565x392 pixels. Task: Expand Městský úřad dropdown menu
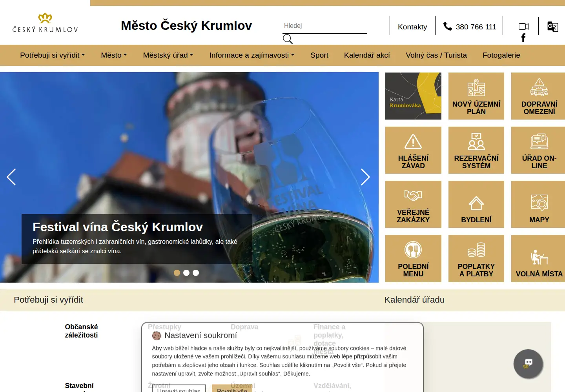coord(168,55)
